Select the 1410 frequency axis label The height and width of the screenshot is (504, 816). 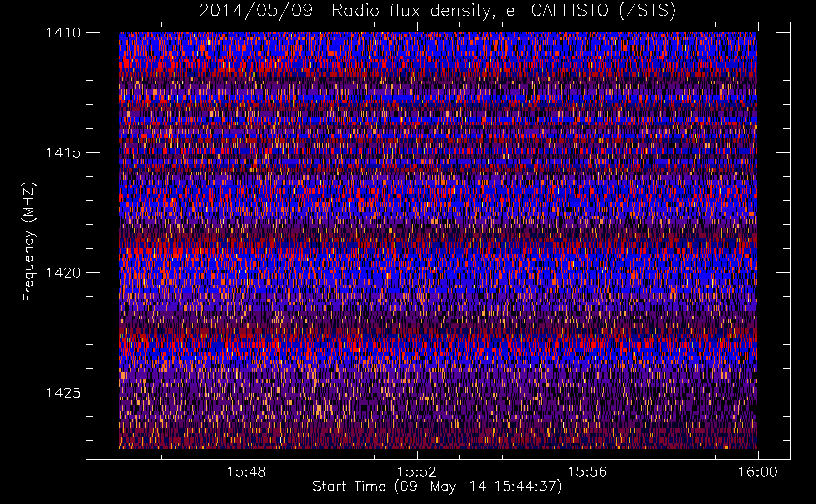(x=64, y=33)
